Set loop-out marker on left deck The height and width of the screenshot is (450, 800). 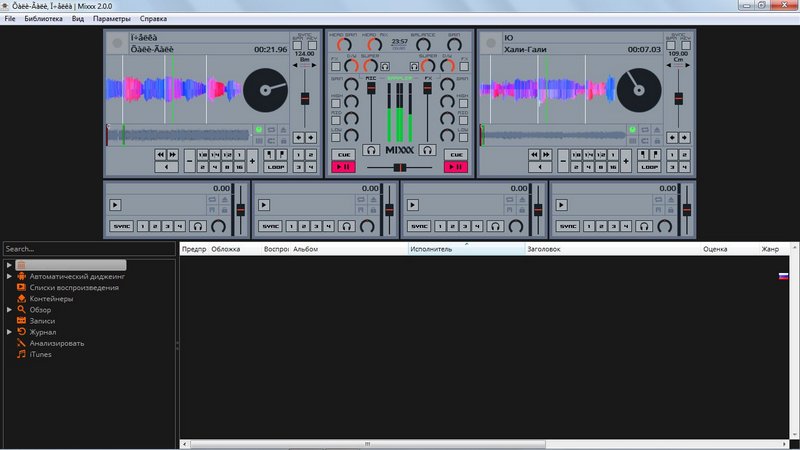click(282, 155)
